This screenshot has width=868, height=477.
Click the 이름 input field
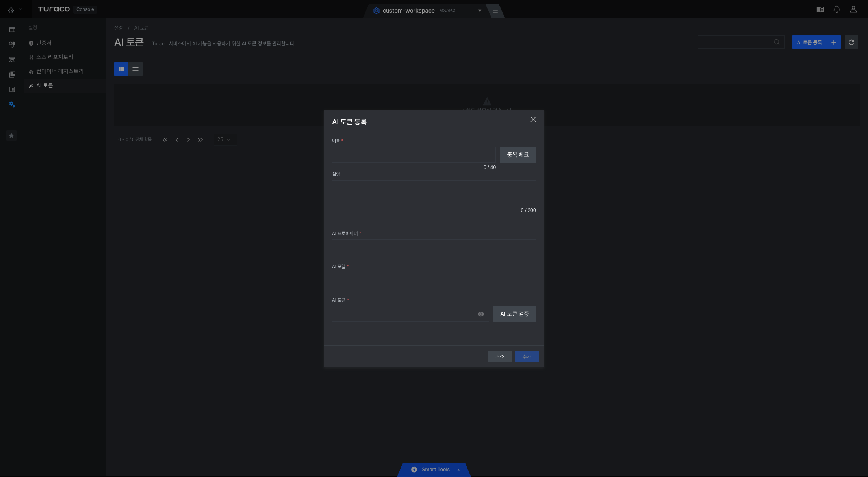pos(414,155)
